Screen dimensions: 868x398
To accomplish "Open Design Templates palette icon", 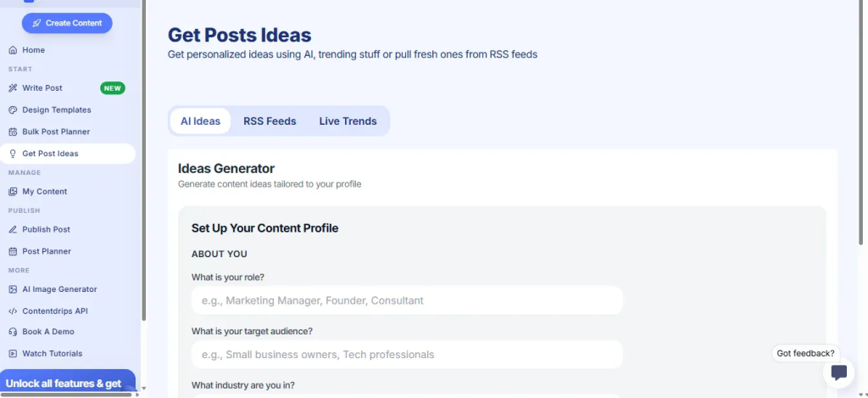I will pos(13,110).
